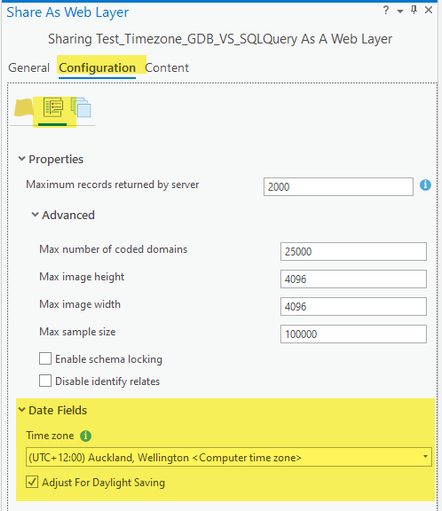Open the Configure Pooling stacked-pages icon

tap(81, 107)
